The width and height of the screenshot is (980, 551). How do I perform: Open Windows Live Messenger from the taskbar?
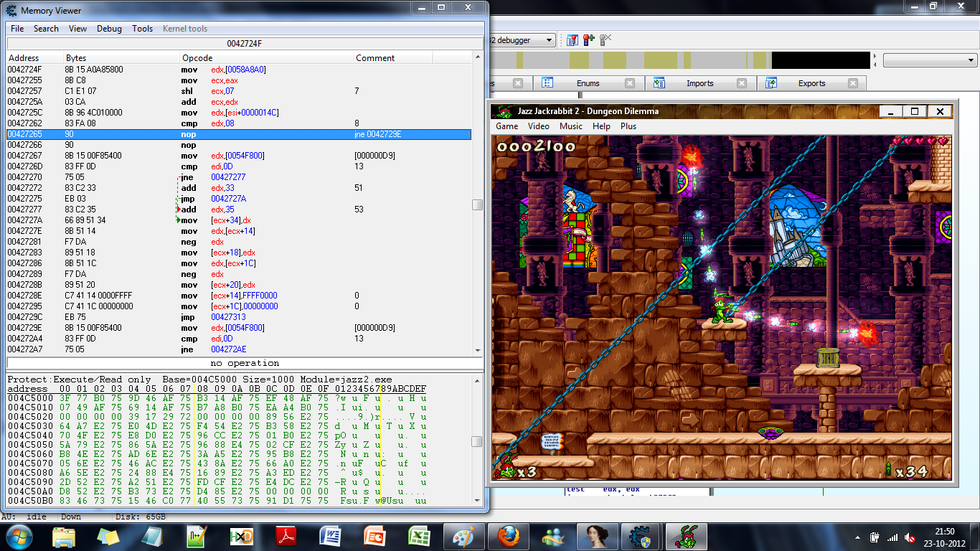pyautogui.click(x=553, y=537)
